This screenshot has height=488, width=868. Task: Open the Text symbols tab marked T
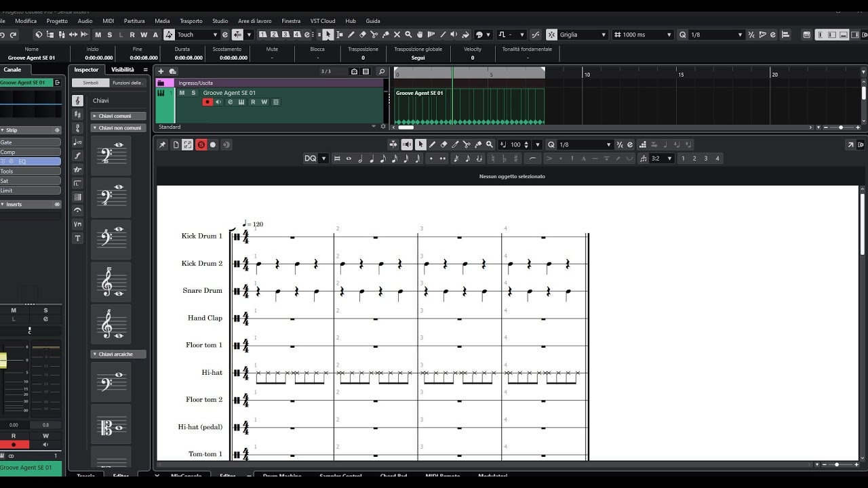pos(77,238)
